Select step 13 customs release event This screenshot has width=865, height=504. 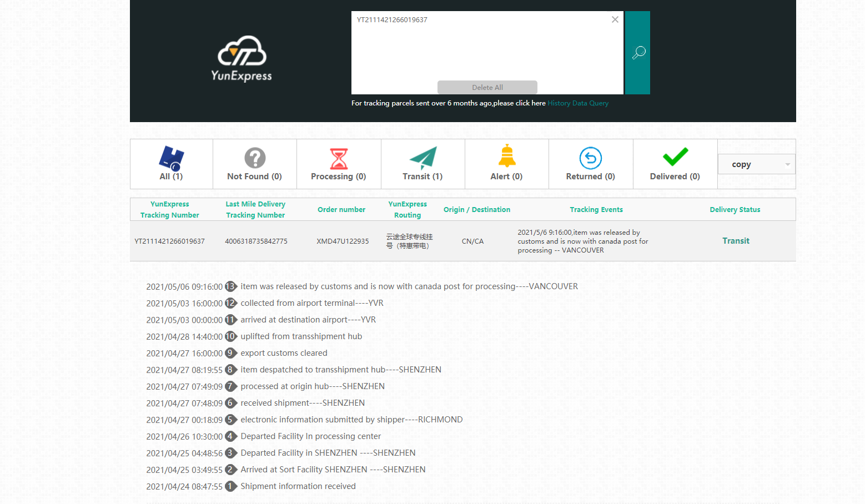[409, 286]
